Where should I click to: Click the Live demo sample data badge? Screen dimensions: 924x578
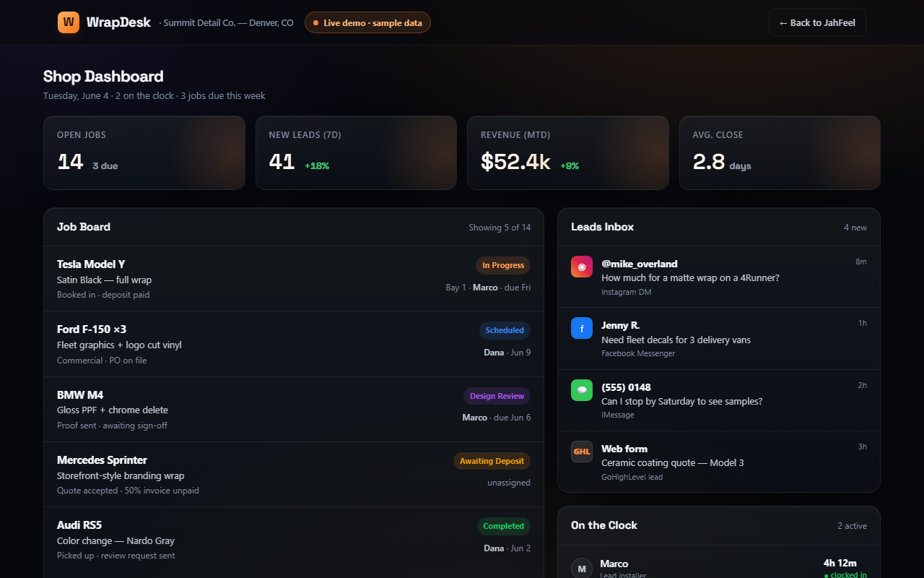367,22
